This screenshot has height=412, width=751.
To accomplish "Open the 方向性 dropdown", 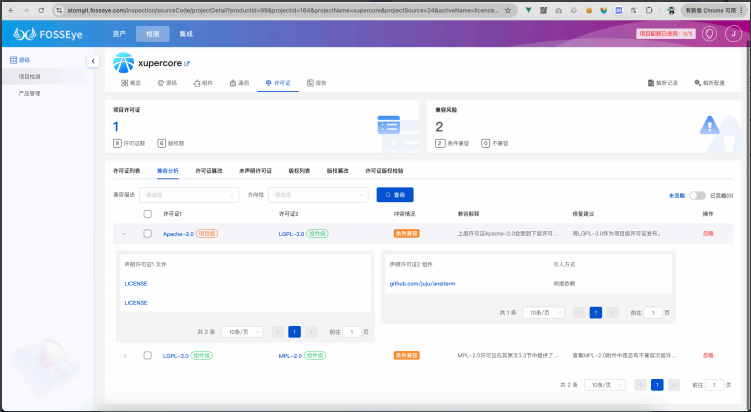I will (318, 195).
